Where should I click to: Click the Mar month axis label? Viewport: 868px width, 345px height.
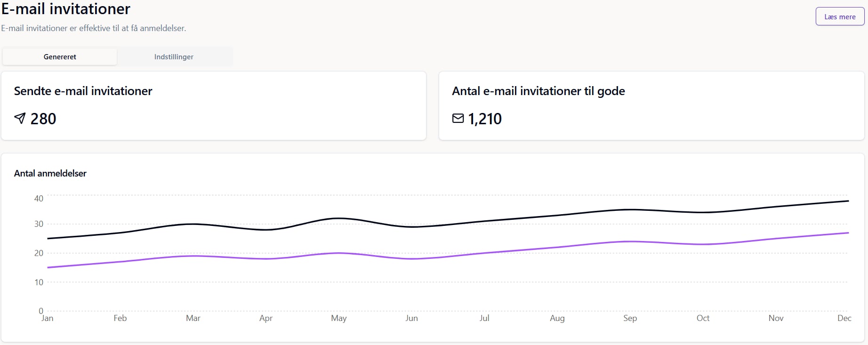coord(193,318)
